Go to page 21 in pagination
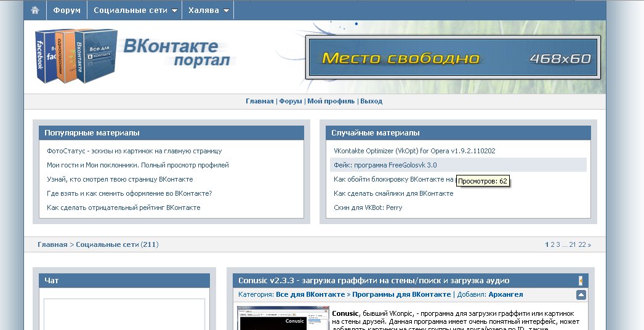The width and height of the screenshot is (644, 330). (x=573, y=244)
